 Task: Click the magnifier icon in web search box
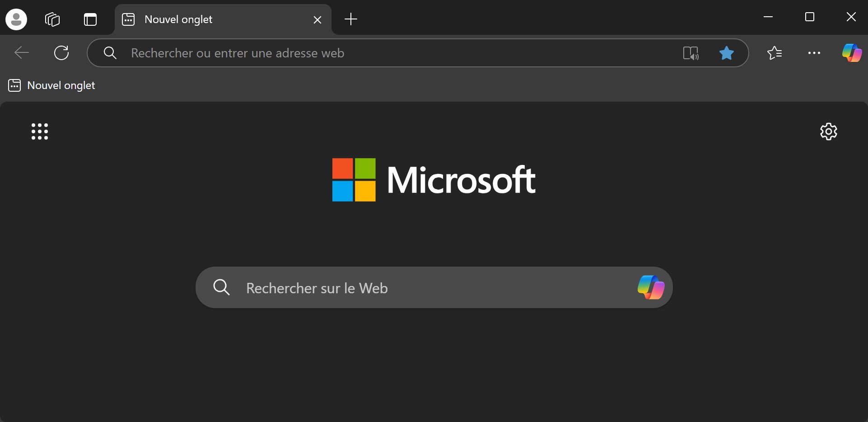221,287
